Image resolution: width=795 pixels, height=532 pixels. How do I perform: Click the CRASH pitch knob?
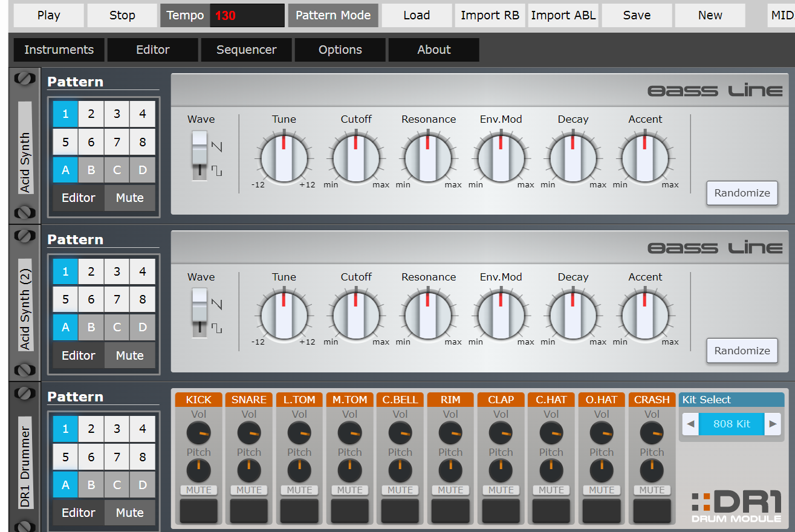pos(652,470)
